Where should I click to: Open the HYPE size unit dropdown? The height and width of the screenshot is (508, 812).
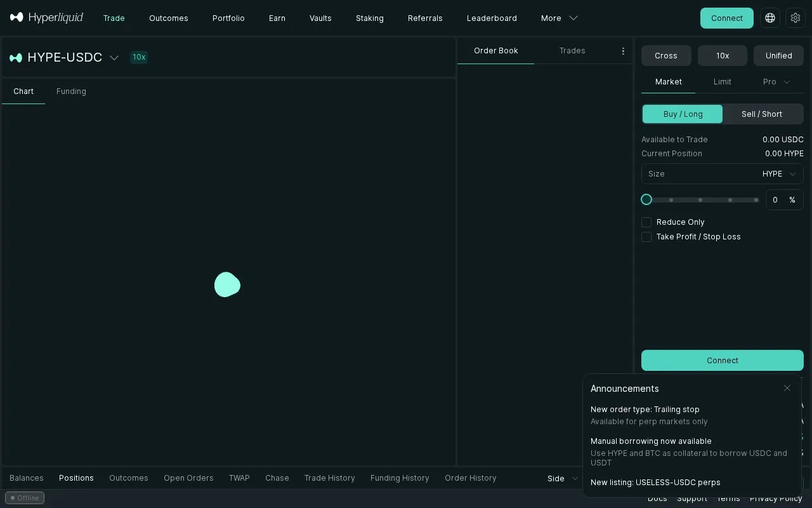779,174
